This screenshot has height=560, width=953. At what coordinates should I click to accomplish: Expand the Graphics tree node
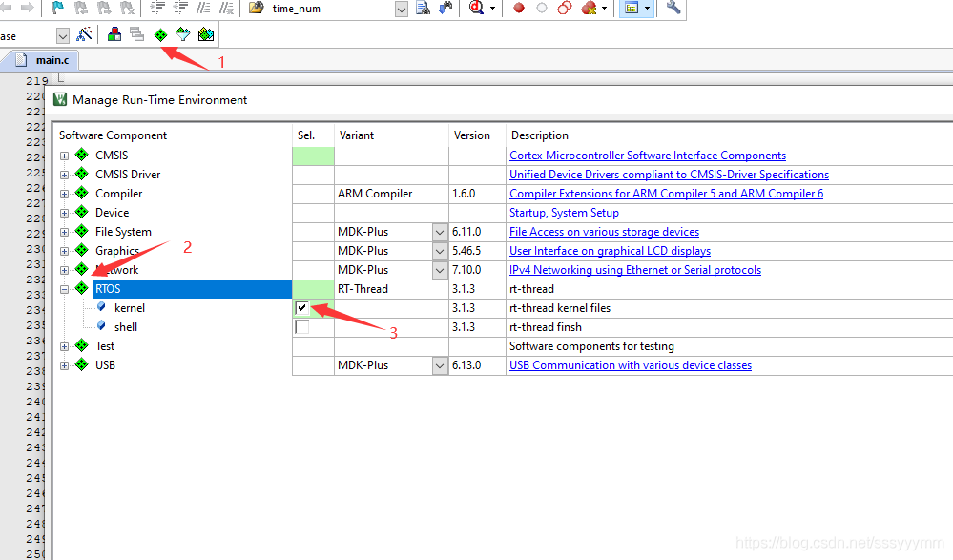65,251
